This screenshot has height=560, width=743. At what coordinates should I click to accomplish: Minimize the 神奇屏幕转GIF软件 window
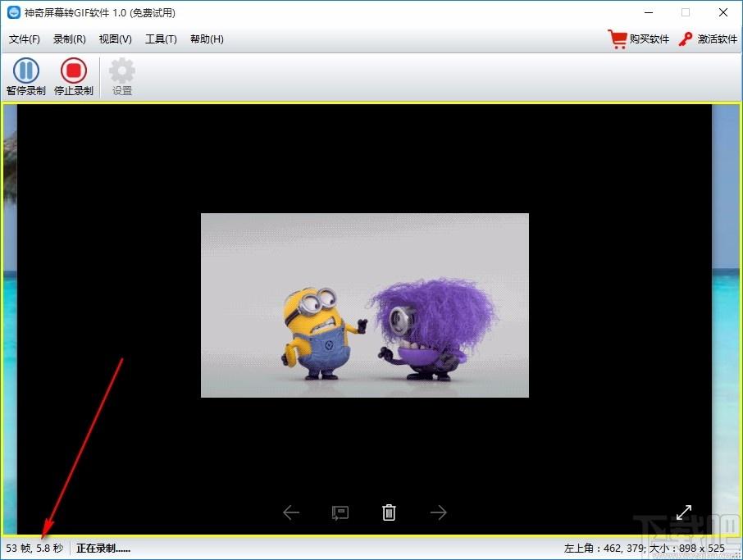[x=649, y=13]
